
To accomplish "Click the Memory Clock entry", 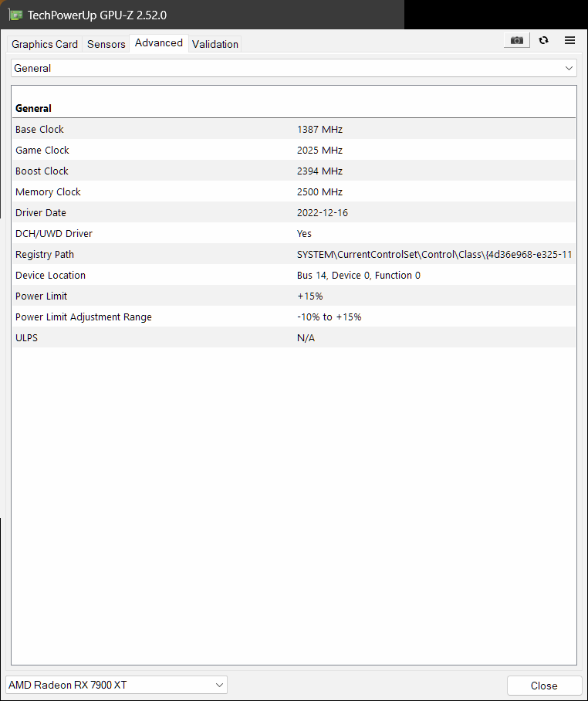I will point(48,191).
